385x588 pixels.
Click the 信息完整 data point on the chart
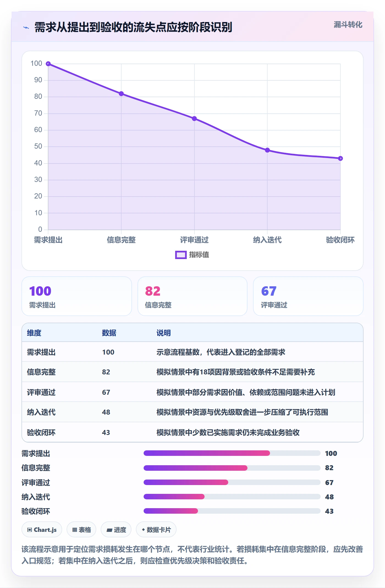121,94
